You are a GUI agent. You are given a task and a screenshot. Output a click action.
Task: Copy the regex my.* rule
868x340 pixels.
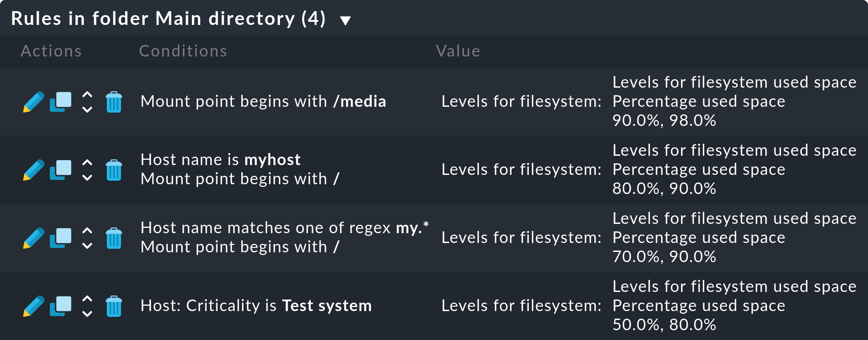point(61,238)
